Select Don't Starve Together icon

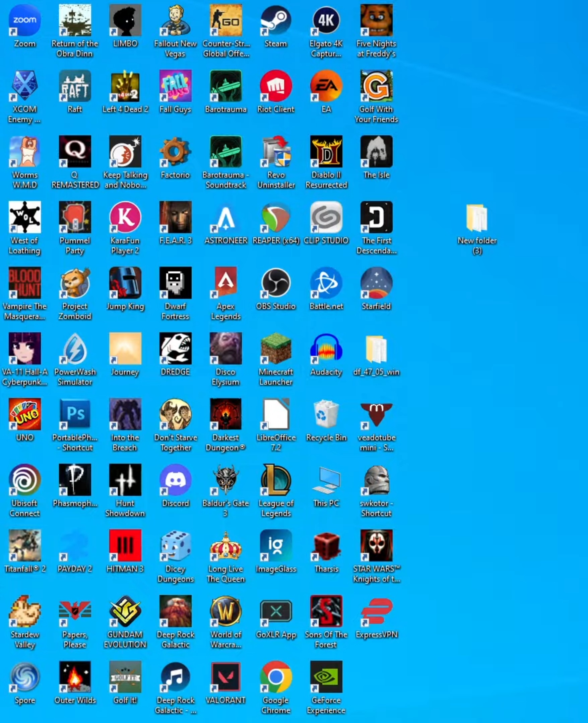pos(176,414)
